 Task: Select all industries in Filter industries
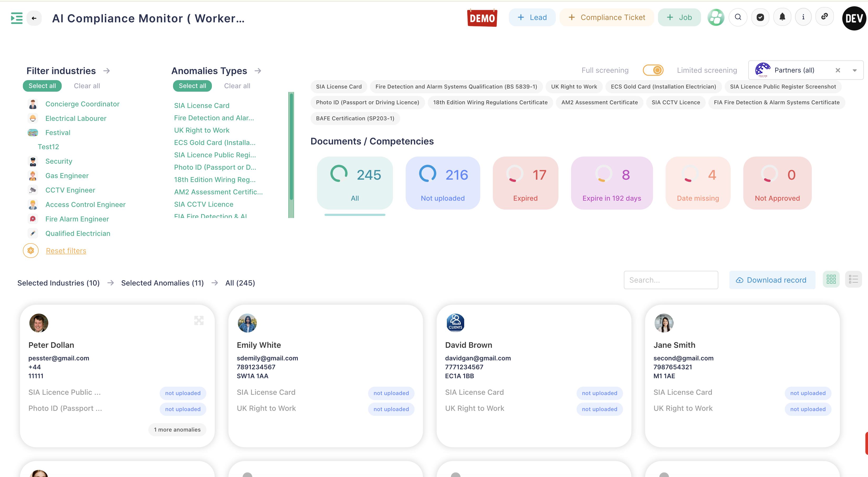click(42, 86)
